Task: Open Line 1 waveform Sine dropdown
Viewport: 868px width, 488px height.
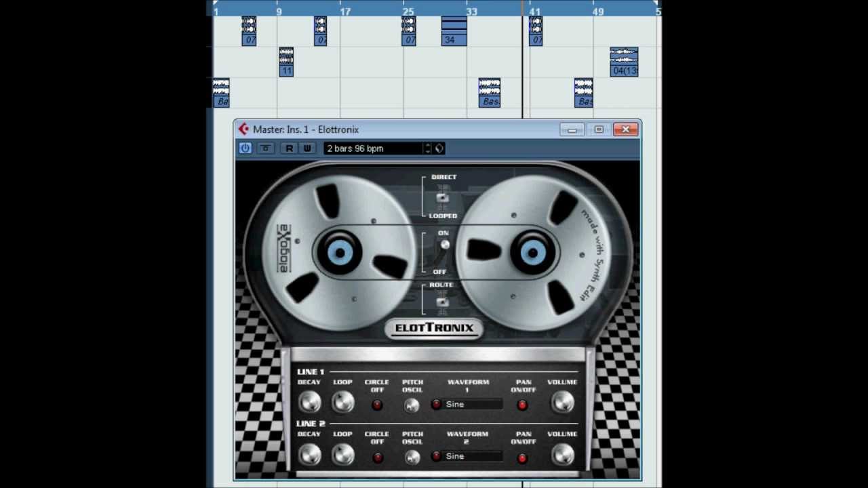Action: [x=473, y=404]
